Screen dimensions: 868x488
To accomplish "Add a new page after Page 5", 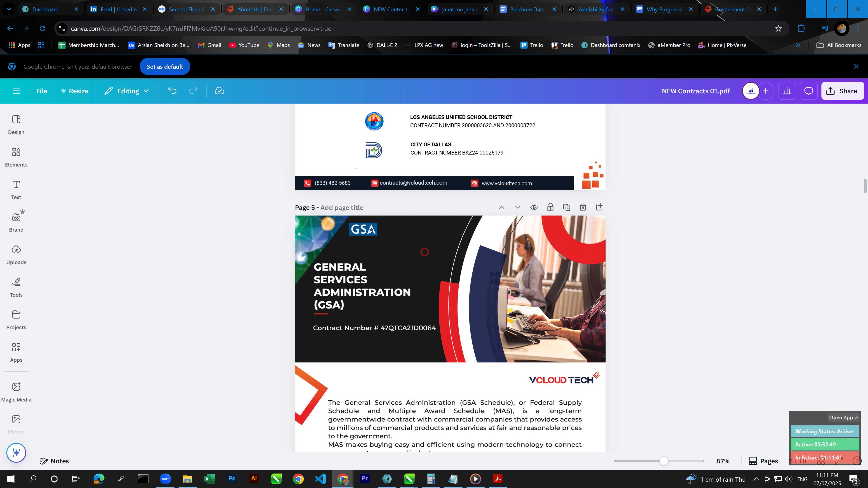I will 599,207.
